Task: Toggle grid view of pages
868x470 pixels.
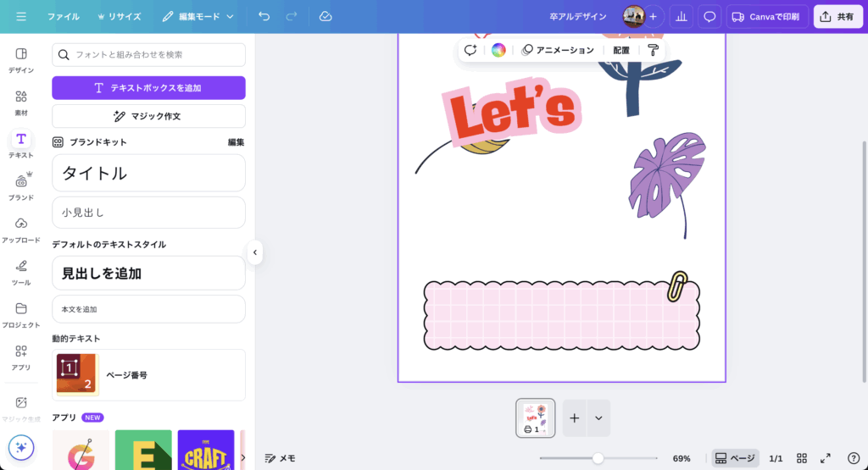Action: (801, 458)
